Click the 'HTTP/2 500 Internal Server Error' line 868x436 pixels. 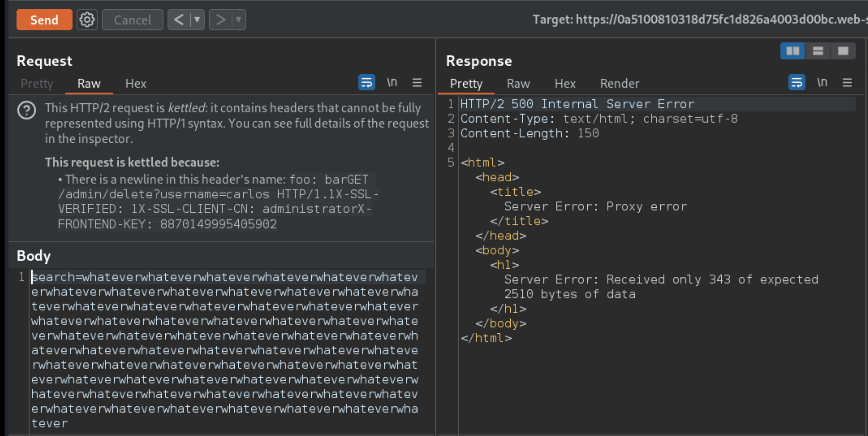pyautogui.click(x=577, y=104)
